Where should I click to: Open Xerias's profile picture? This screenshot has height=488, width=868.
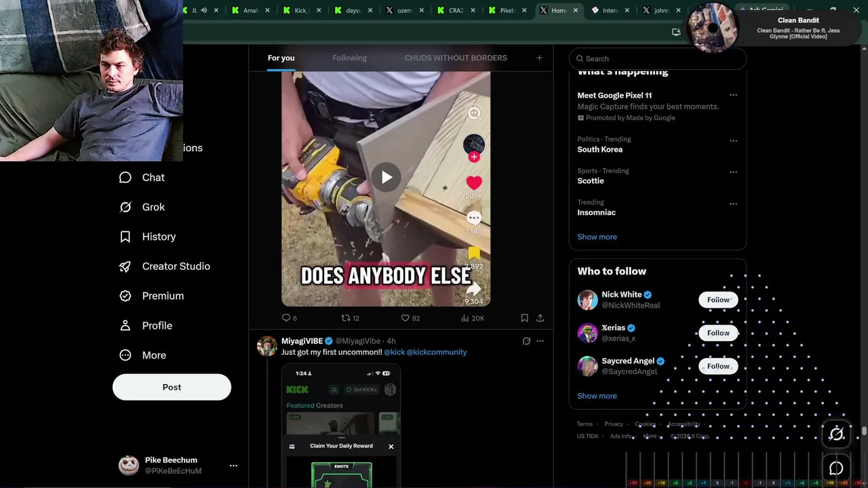click(x=587, y=333)
